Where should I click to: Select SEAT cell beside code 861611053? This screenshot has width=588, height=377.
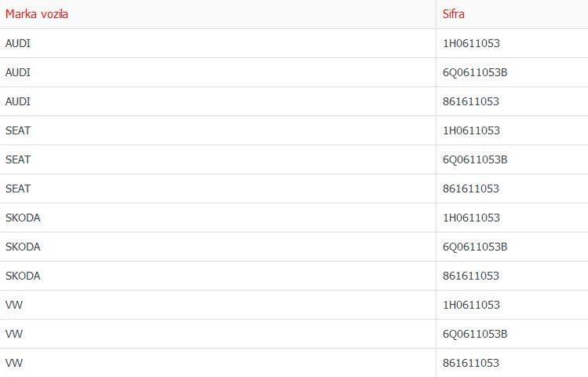pos(18,188)
